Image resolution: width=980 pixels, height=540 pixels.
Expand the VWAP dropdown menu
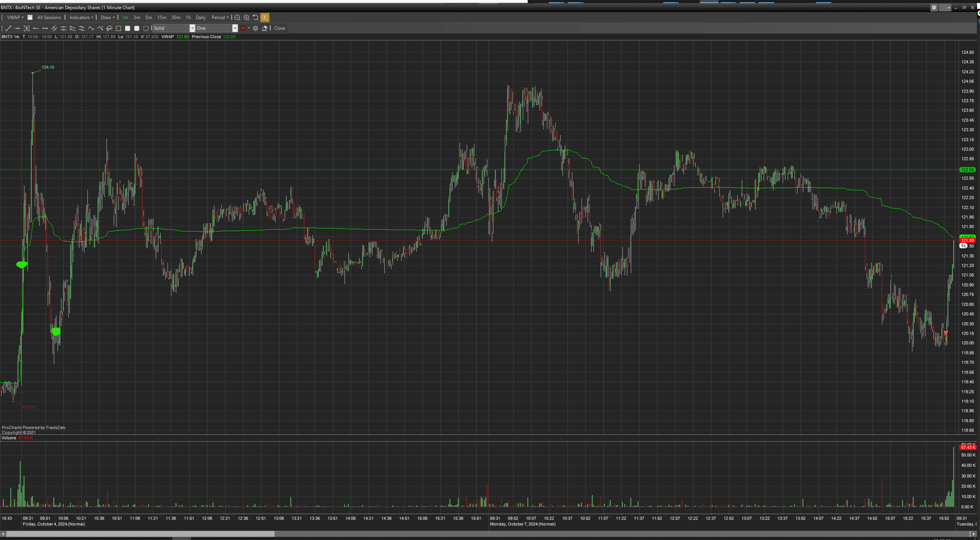click(x=15, y=18)
